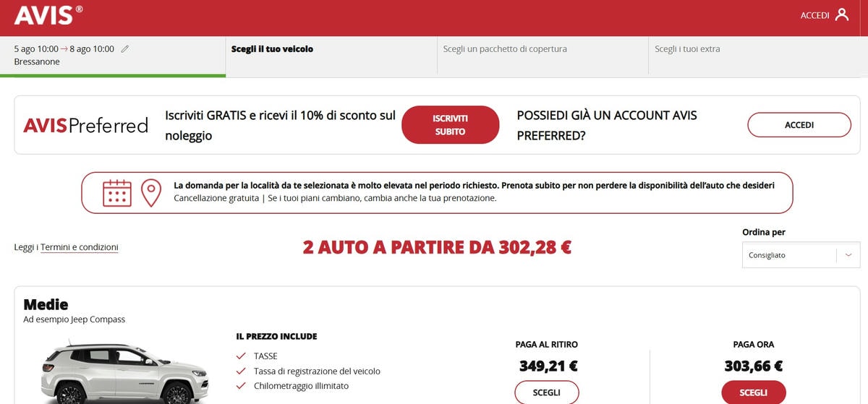
Task: Open the Termini e condizioni link
Action: tap(80, 247)
